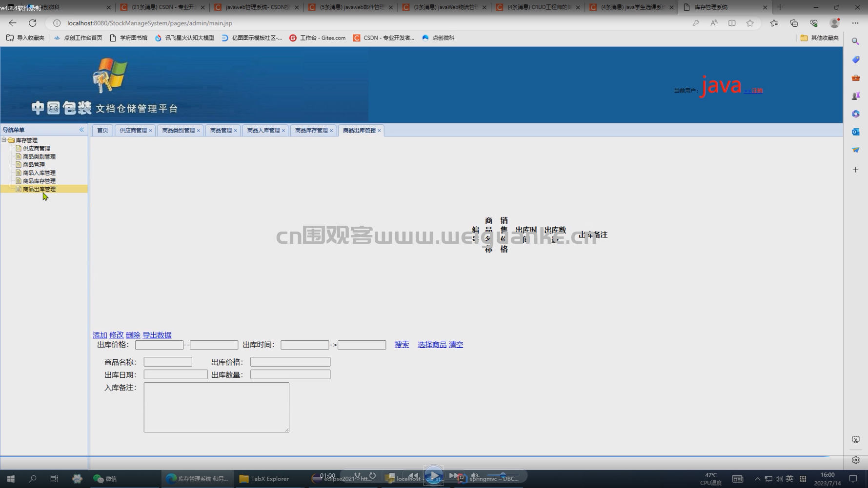Open 商品库存管理 in the navigation tree

click(x=39, y=181)
